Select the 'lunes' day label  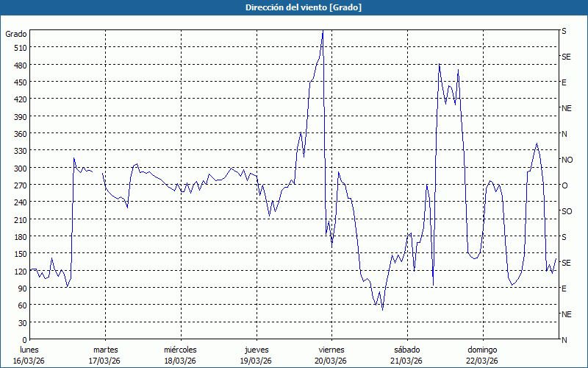click(x=29, y=350)
